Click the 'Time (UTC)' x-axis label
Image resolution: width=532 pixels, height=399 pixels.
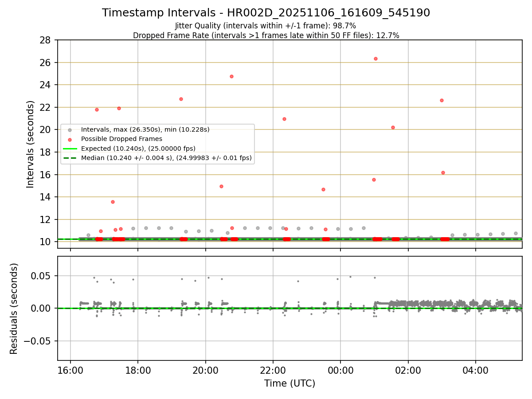coord(289,383)
